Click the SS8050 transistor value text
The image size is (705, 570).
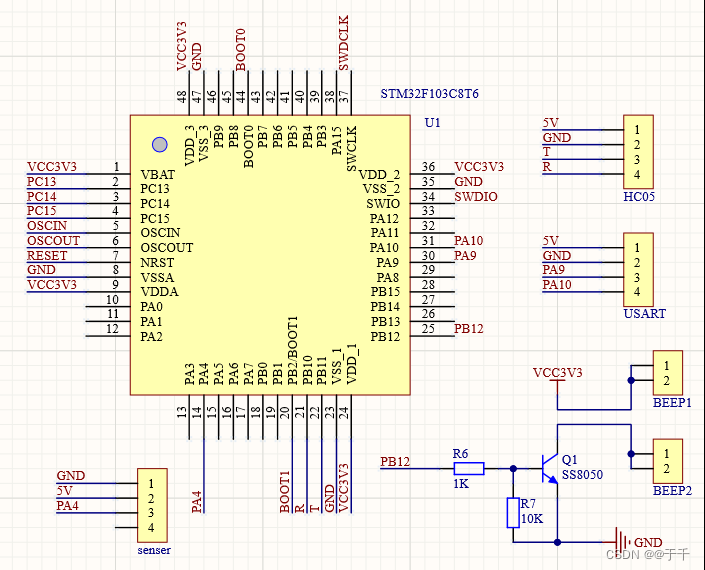582,475
